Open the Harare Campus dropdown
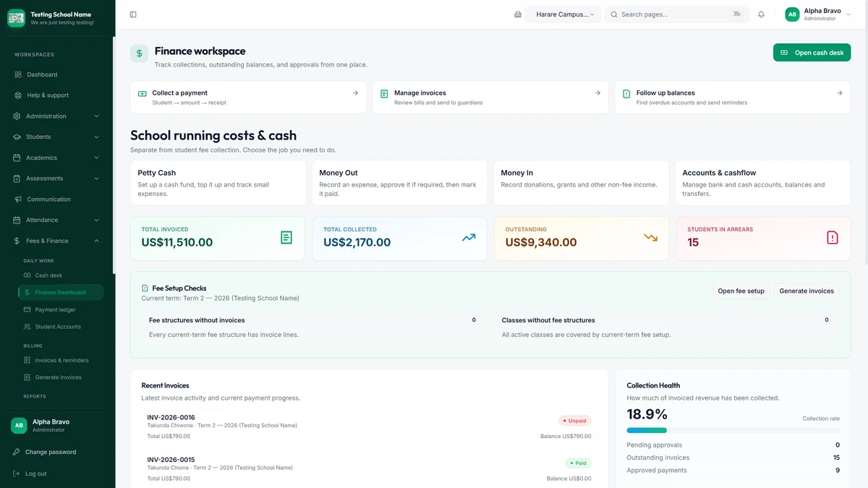 click(563, 14)
